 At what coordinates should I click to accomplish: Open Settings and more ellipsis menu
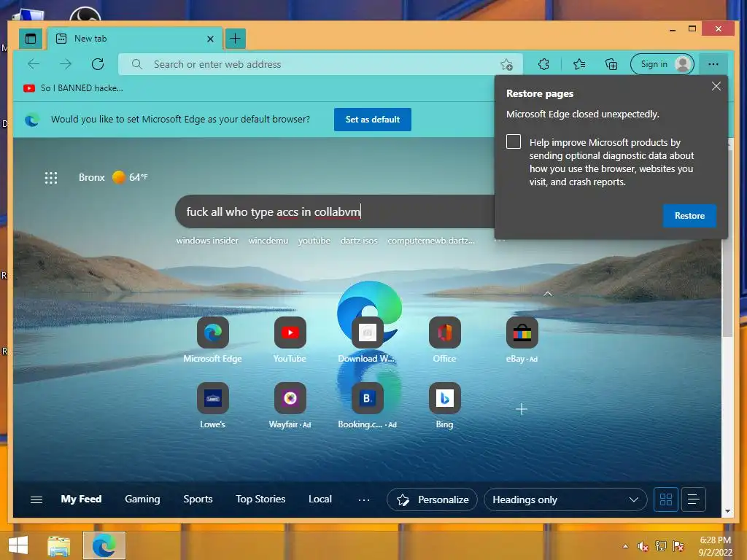coord(713,64)
